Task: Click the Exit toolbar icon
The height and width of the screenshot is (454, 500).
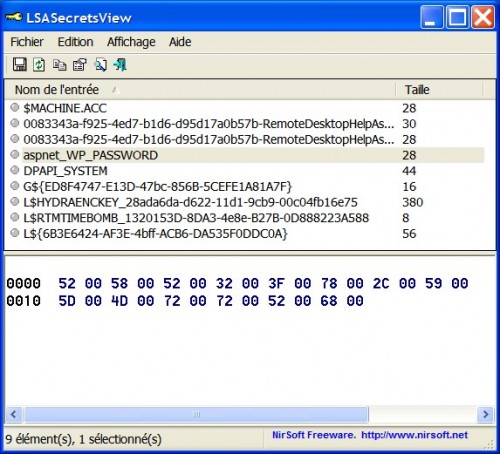Action: click(120, 65)
